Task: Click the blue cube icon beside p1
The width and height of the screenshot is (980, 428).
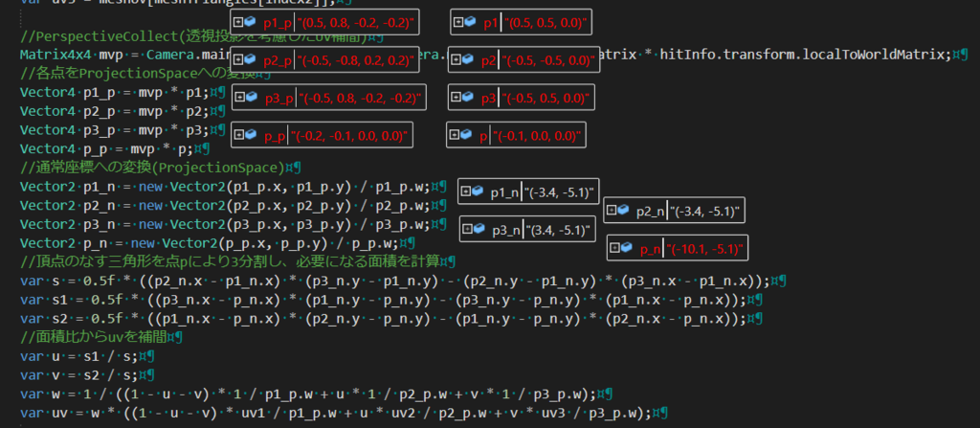Action: click(x=470, y=22)
